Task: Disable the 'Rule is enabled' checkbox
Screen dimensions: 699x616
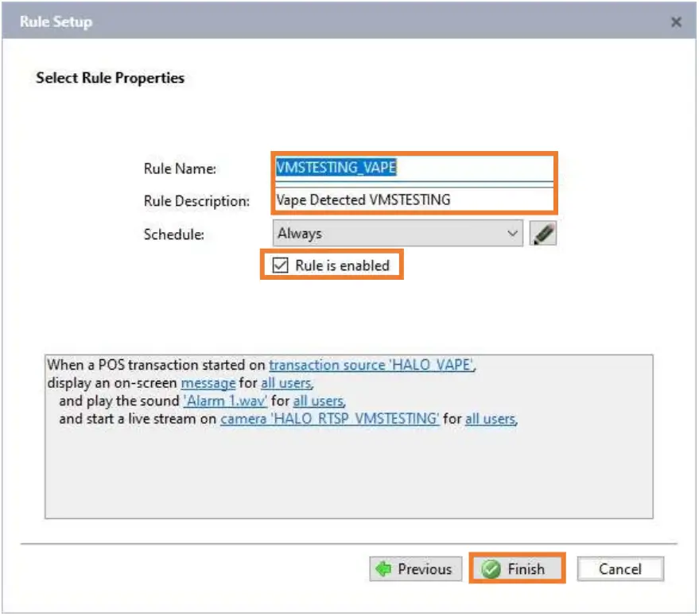Action: 282,265
